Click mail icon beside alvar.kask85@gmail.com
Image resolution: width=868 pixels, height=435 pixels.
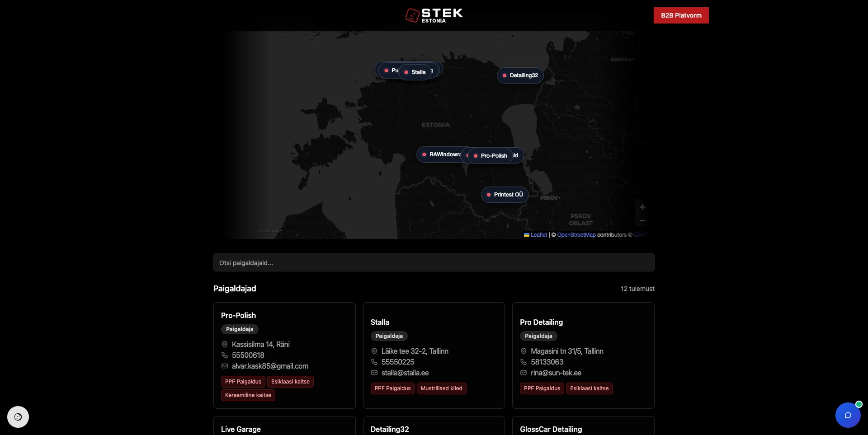(225, 366)
